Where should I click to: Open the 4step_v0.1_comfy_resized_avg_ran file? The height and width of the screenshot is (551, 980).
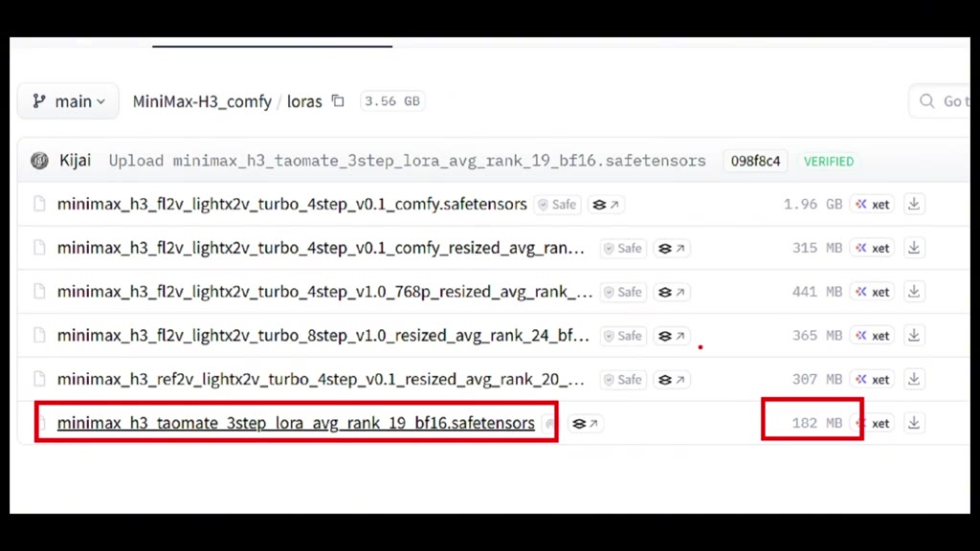click(321, 248)
